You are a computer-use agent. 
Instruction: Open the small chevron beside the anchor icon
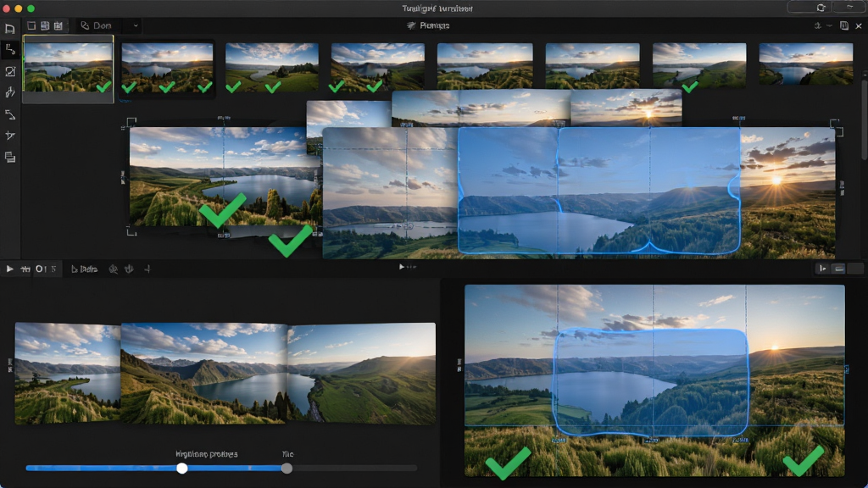click(829, 25)
